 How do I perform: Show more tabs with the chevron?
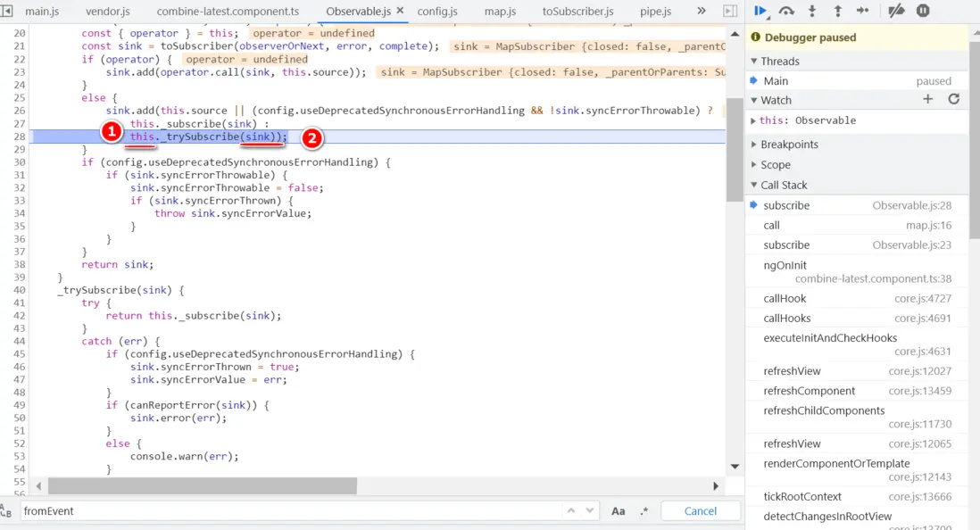[x=702, y=11]
